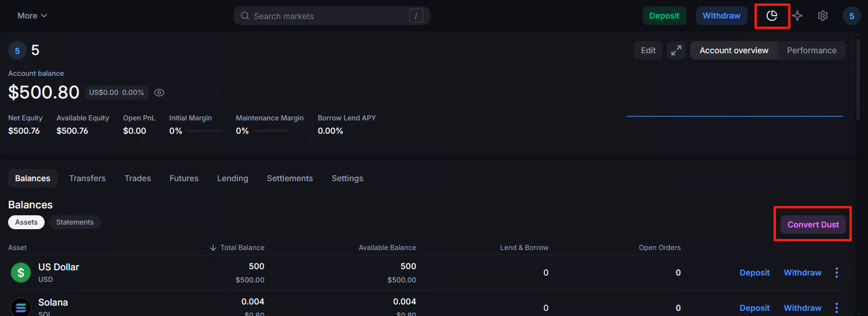Open settings gear icon in header
The height and width of the screenshot is (316, 868).
point(822,16)
